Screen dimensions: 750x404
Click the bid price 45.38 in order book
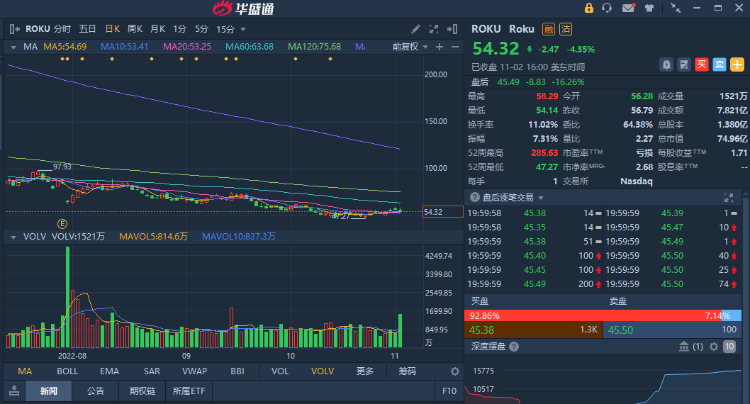(482, 330)
